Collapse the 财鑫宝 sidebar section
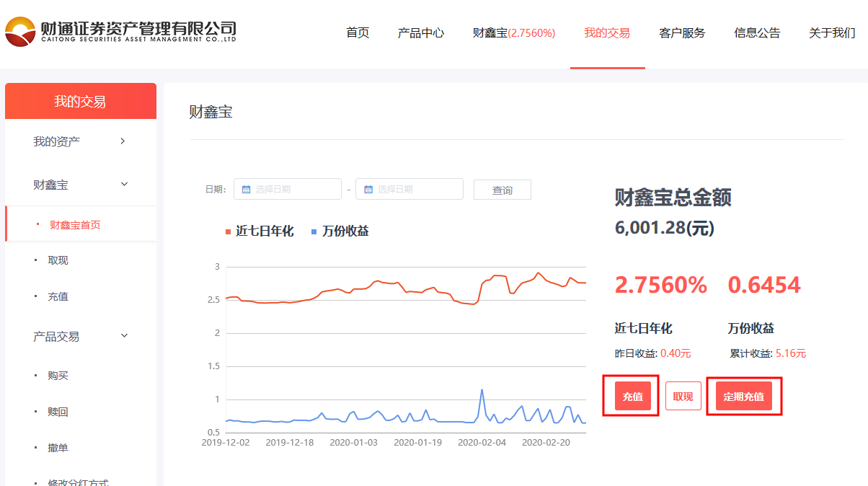 tap(81, 185)
